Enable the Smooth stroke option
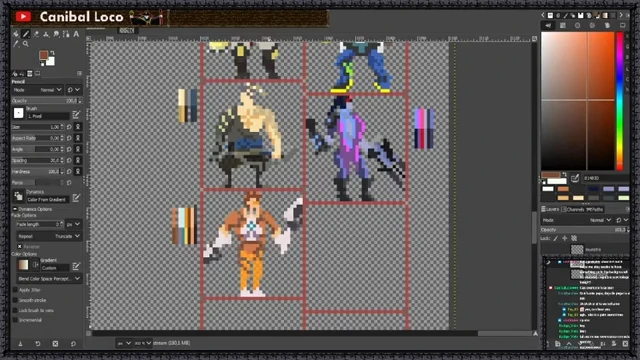 15,300
